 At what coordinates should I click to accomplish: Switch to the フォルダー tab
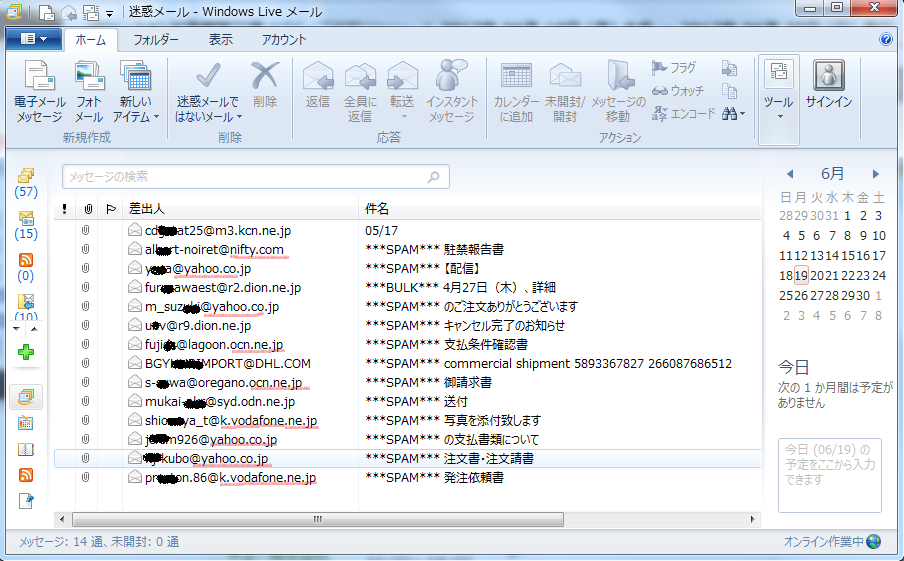(156, 40)
